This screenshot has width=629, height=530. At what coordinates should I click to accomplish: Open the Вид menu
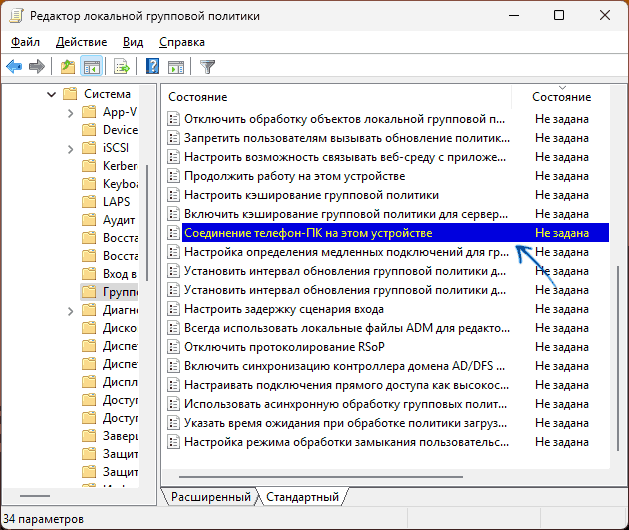(133, 42)
